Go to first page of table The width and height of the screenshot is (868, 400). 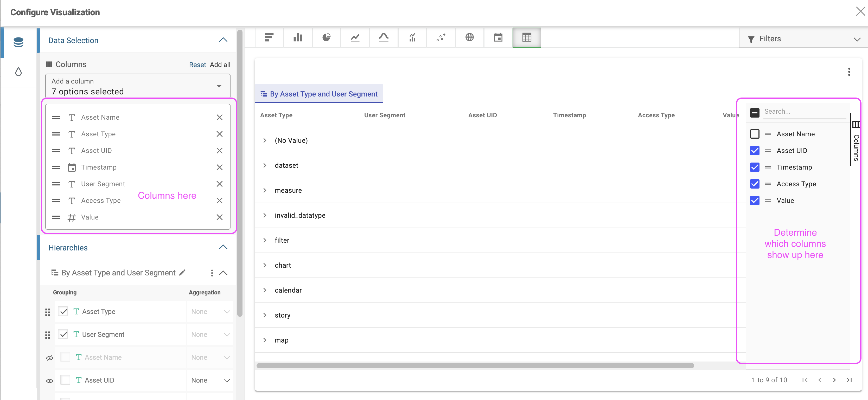pos(805,380)
